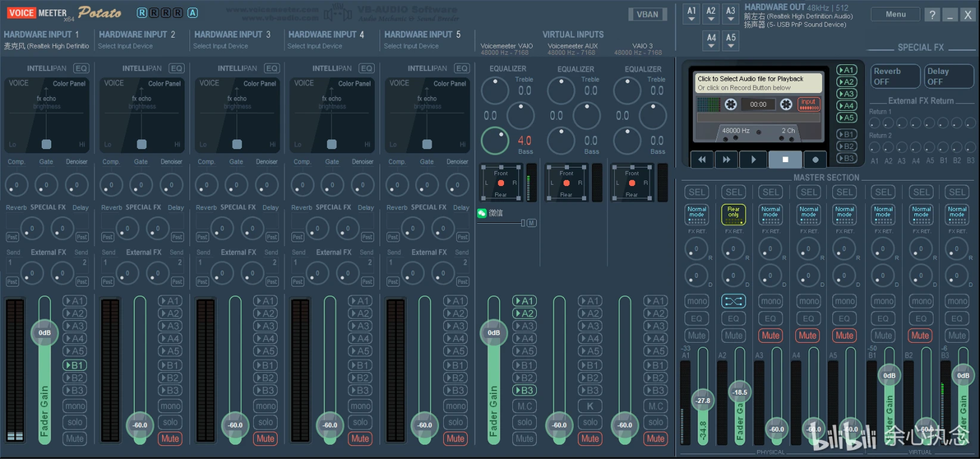Select an input device for Hardware Input 3
This screenshot has width=980, height=459.
coord(220,46)
